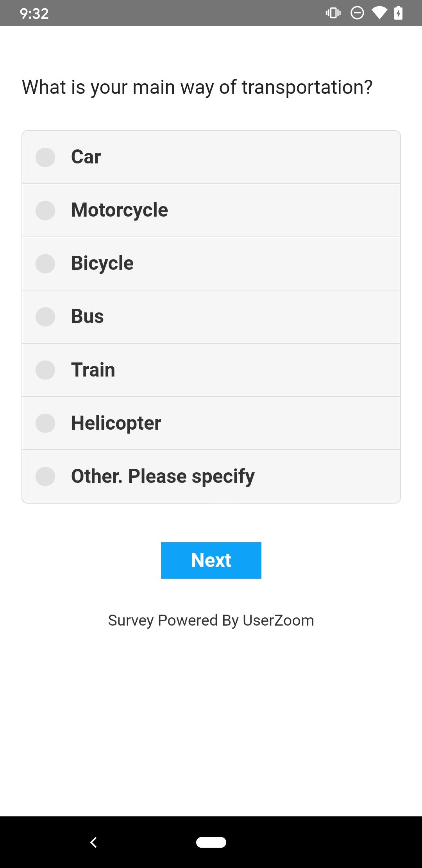The height and width of the screenshot is (868, 422).
Task: Tap the Do Not Disturb status icon
Action: coord(357,13)
